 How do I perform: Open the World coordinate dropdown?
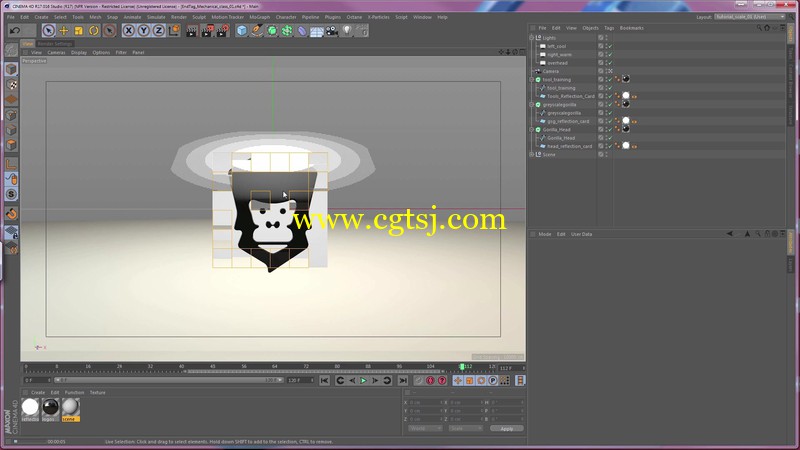coord(425,429)
